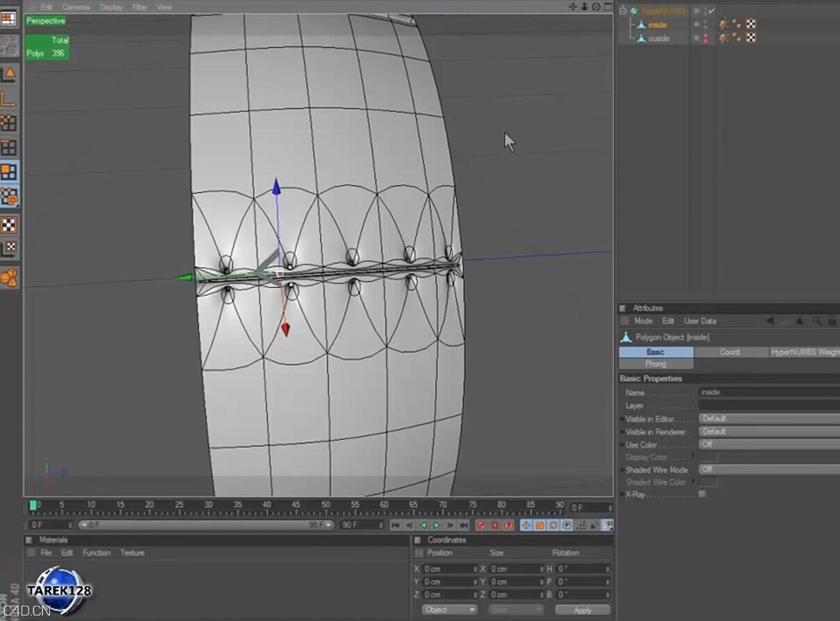Click the Phong tag icon on the outside object

(x=735, y=38)
